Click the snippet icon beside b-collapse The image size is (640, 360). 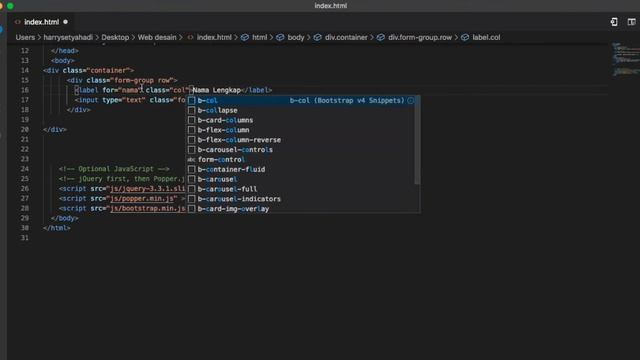coord(191,110)
